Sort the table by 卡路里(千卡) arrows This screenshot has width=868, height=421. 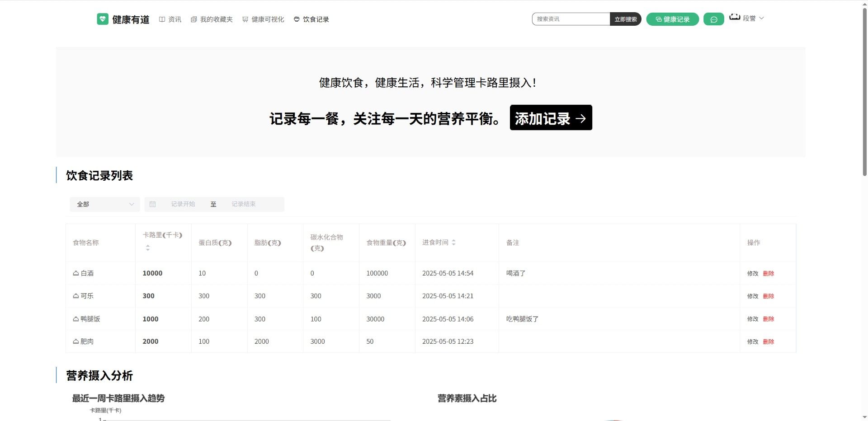click(x=147, y=248)
